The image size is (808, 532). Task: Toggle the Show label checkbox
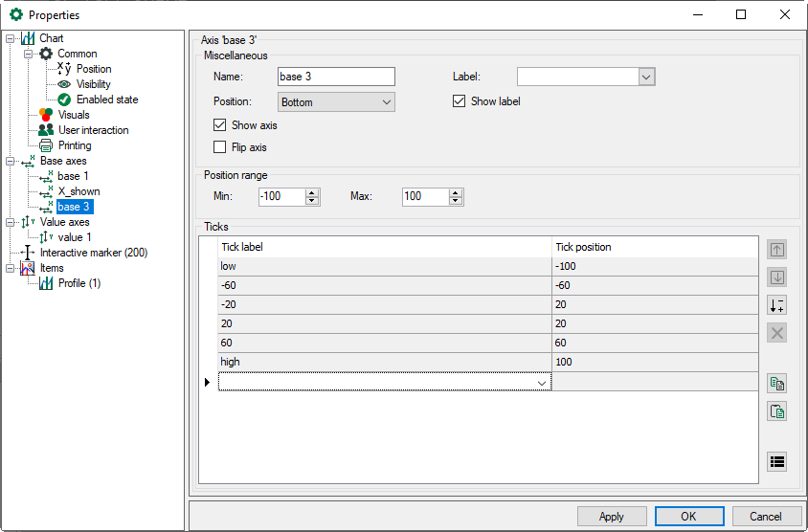pos(460,101)
